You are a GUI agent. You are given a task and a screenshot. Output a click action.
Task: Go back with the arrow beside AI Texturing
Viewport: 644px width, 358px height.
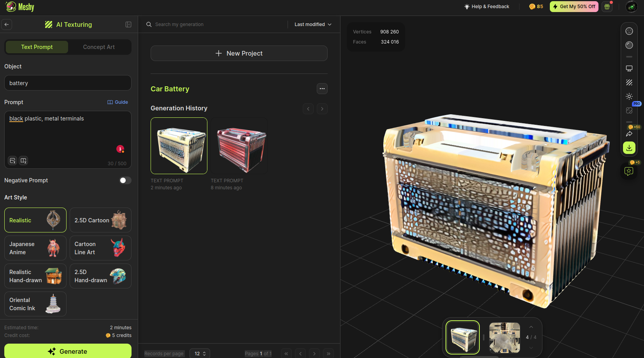click(x=7, y=24)
